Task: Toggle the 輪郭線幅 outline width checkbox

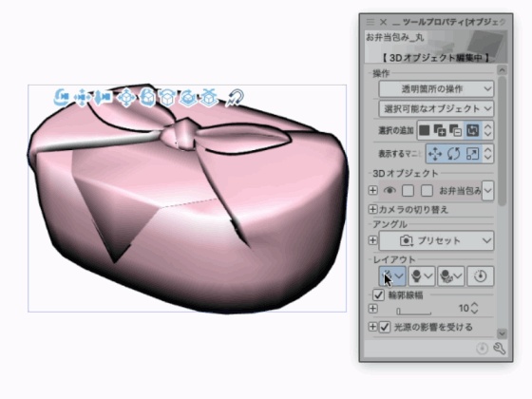Action: click(x=378, y=294)
